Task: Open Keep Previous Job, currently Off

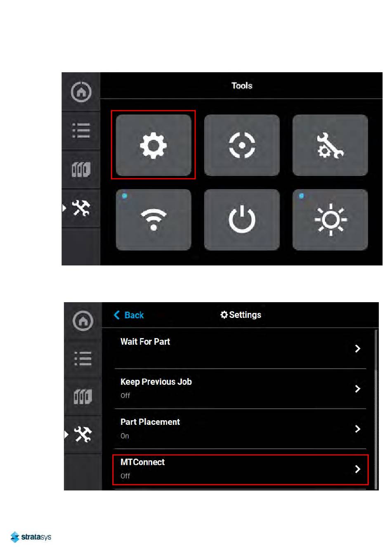Action: [x=240, y=389]
